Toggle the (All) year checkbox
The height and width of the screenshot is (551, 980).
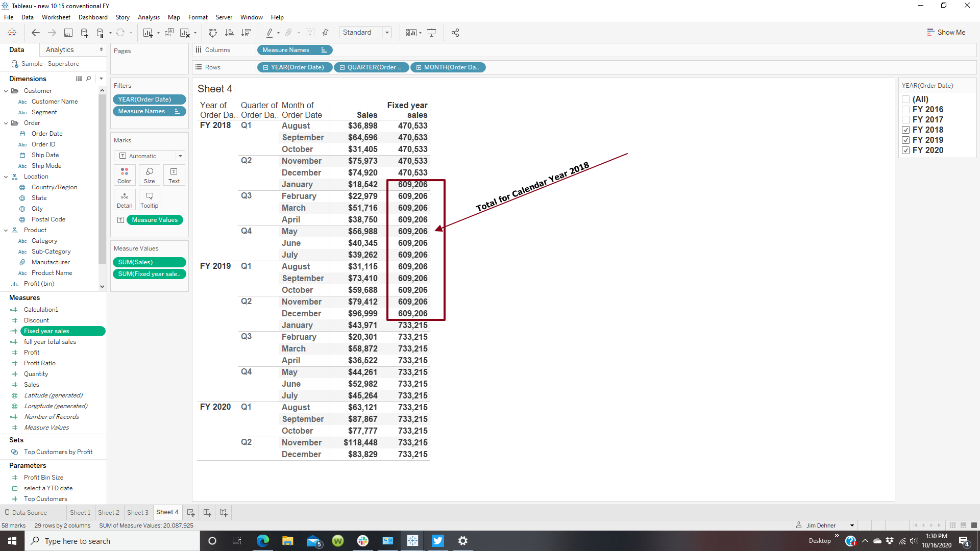click(x=906, y=99)
